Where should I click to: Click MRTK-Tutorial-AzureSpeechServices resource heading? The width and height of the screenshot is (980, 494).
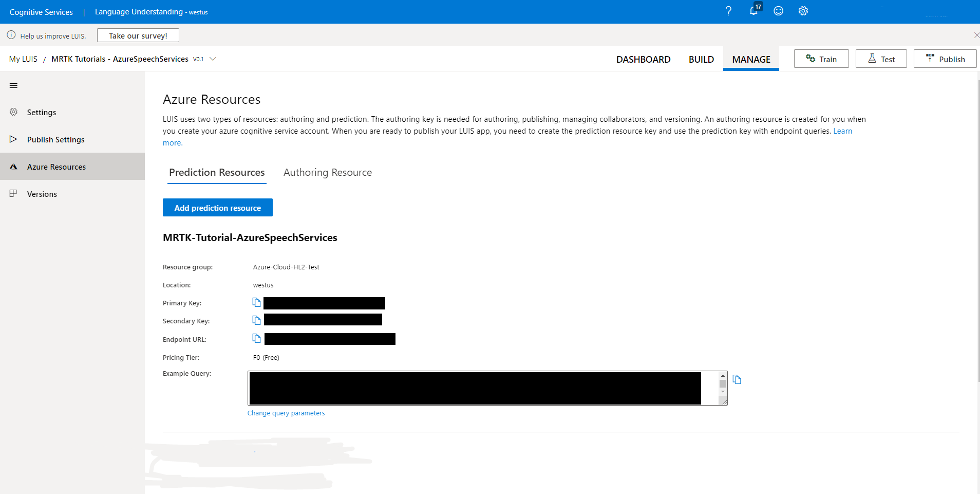click(x=250, y=237)
